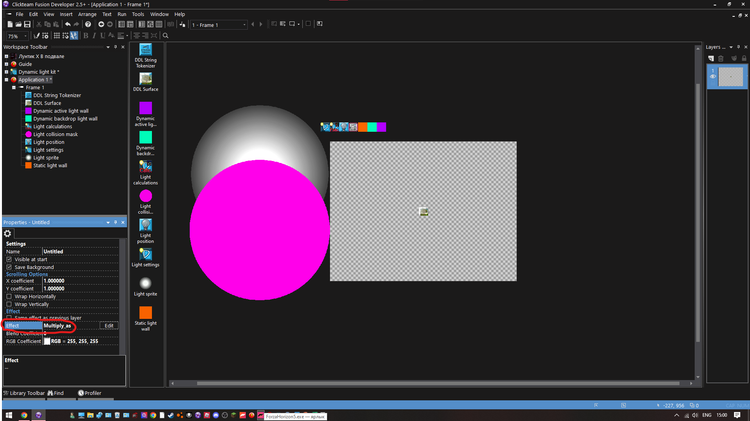Image resolution: width=750 pixels, height=421 pixels.
Task: Collapse the Application 1 tree node
Action: click(7, 80)
